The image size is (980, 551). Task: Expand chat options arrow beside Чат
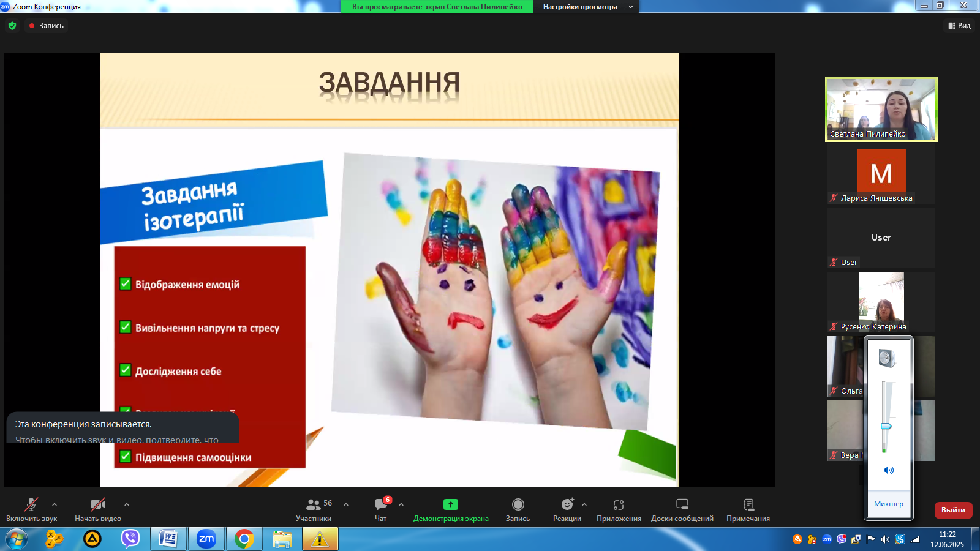401,504
